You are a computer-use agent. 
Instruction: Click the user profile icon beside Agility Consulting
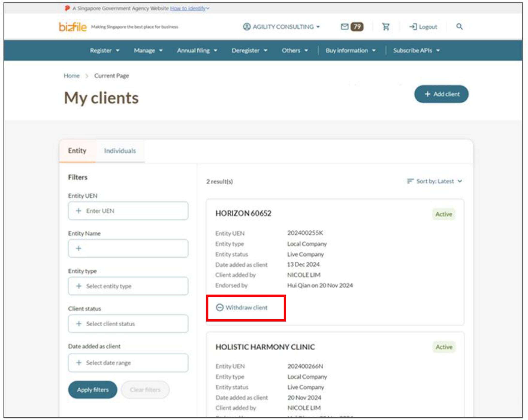247,26
